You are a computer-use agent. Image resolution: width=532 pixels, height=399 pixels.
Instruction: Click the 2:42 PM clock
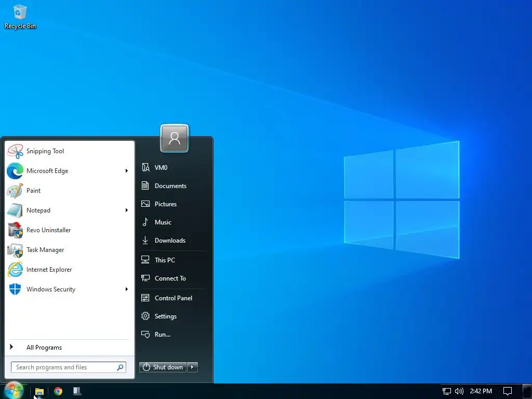[481, 391]
